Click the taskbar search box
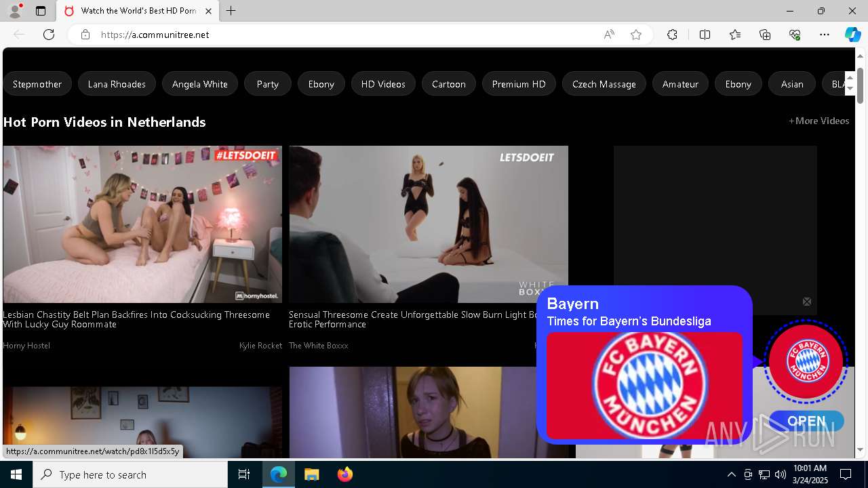The width and height of the screenshot is (868, 488). 130,474
